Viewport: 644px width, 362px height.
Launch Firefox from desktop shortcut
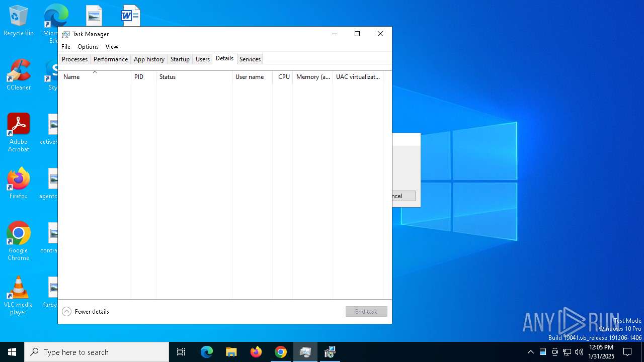pos(19,184)
